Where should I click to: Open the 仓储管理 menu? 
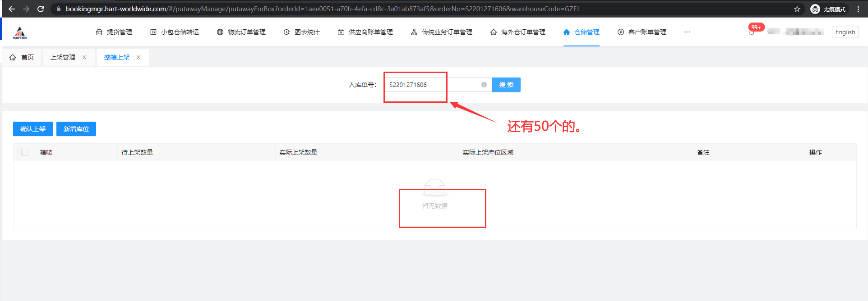pos(582,32)
